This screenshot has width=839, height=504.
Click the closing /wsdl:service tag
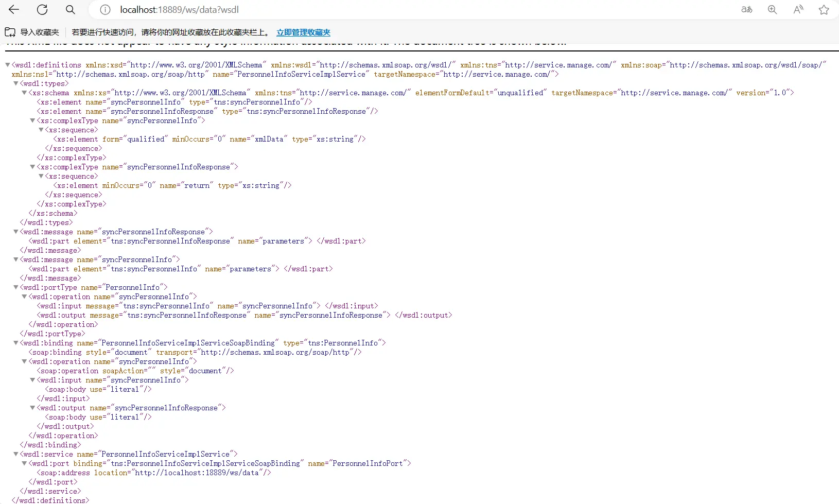click(50, 491)
